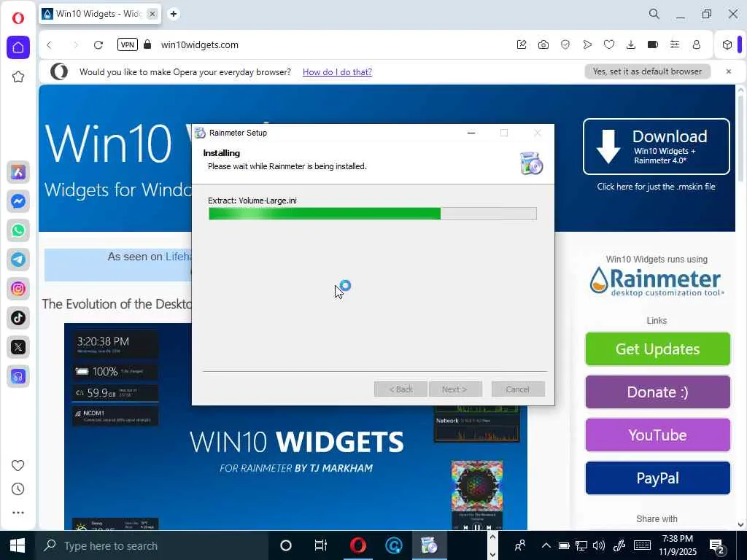Open X (Twitter) in Opera sidebar
Viewport: 747px width, 560px height.
coord(18,347)
